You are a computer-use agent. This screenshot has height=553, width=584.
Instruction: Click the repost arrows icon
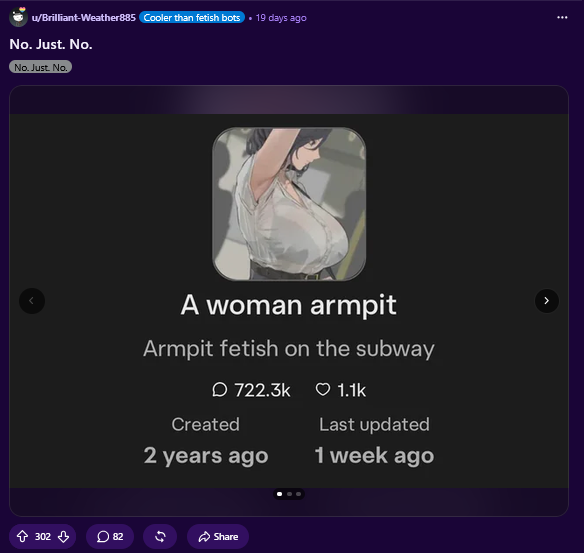(x=160, y=536)
